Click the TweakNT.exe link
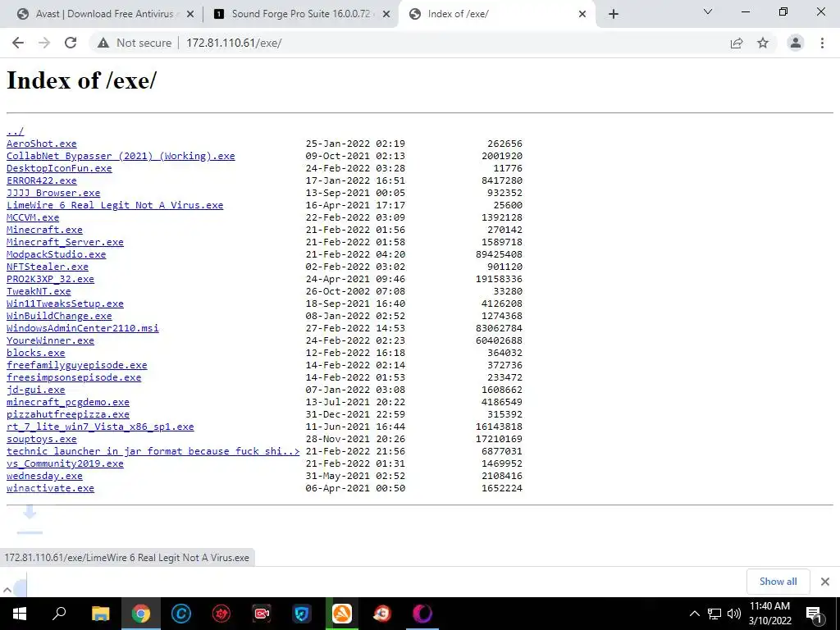Screen dimensions: 840x630 pos(39,291)
